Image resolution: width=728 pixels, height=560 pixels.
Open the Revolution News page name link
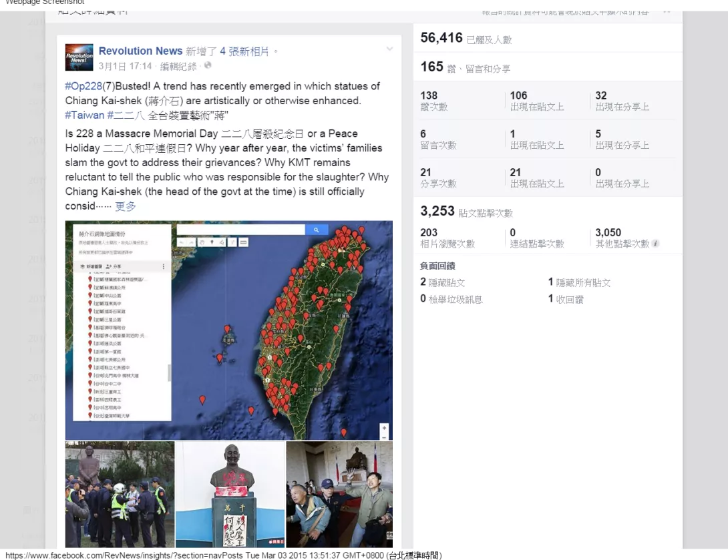[x=140, y=51]
